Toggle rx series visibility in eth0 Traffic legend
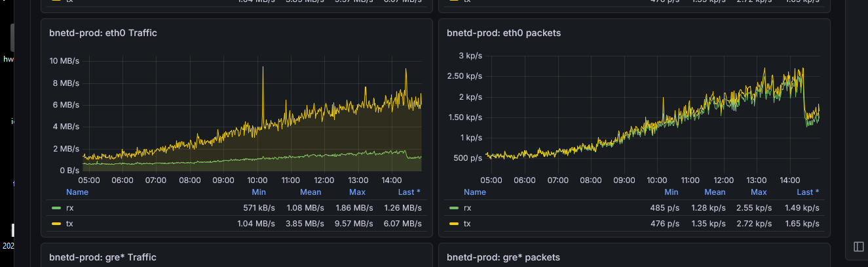This screenshot has height=267, width=868. click(x=70, y=208)
